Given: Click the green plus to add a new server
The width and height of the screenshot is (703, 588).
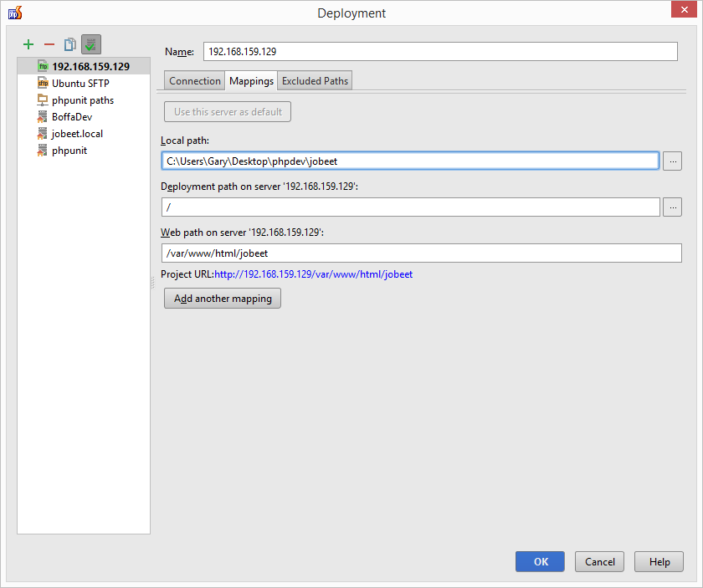Looking at the screenshot, I should pyautogui.click(x=28, y=44).
